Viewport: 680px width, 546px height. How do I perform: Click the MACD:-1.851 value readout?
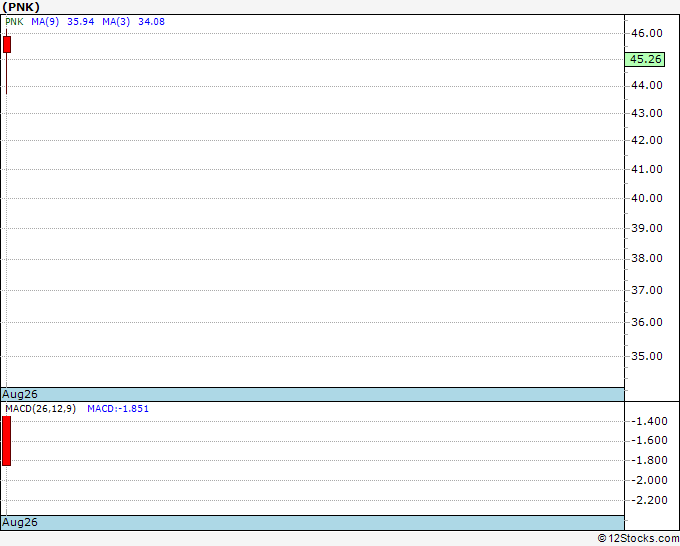point(118,409)
